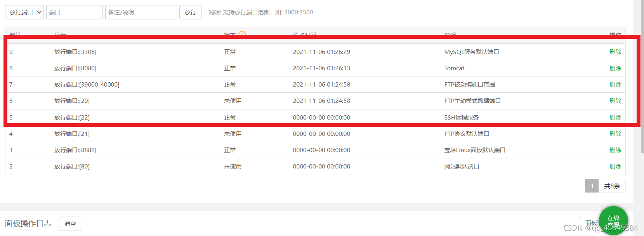Viewport: 644px width, 236px height.
Task: Delete the port 20 FTP data rule
Action: [615, 101]
